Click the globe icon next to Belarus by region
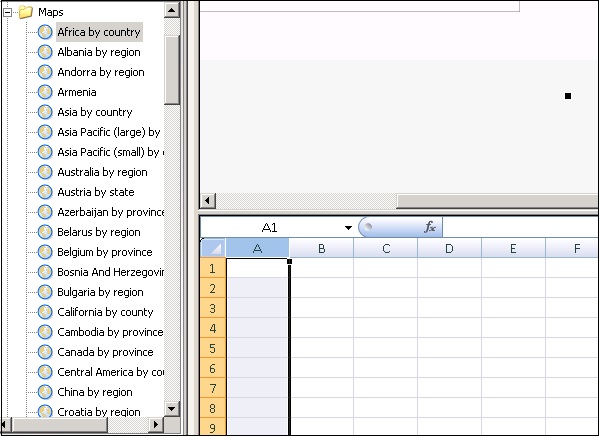600x438 pixels. coord(45,232)
